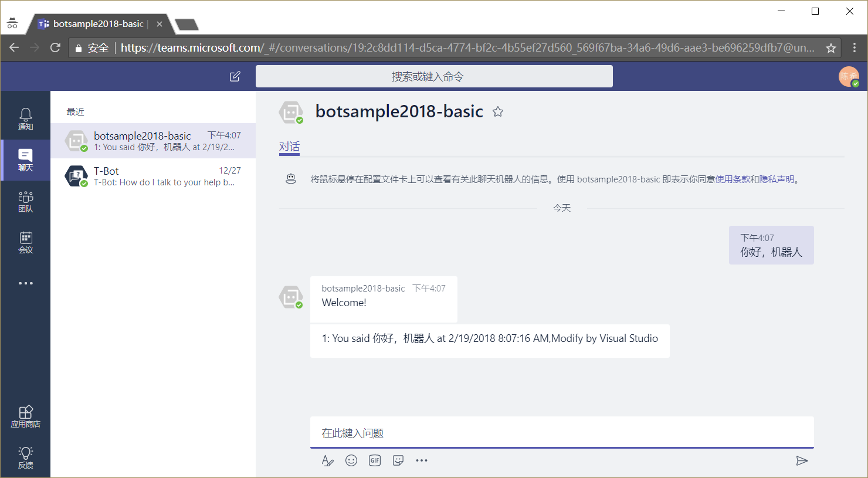This screenshot has height=478, width=868.
Task: Toggle rich-text formatting in compose bar
Action: pos(327,460)
